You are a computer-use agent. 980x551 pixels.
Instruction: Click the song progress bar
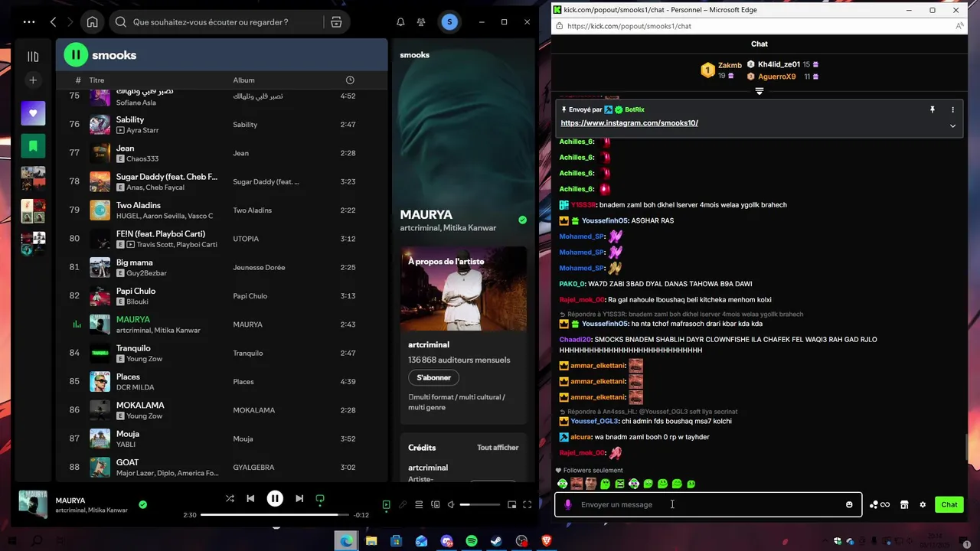point(275,515)
